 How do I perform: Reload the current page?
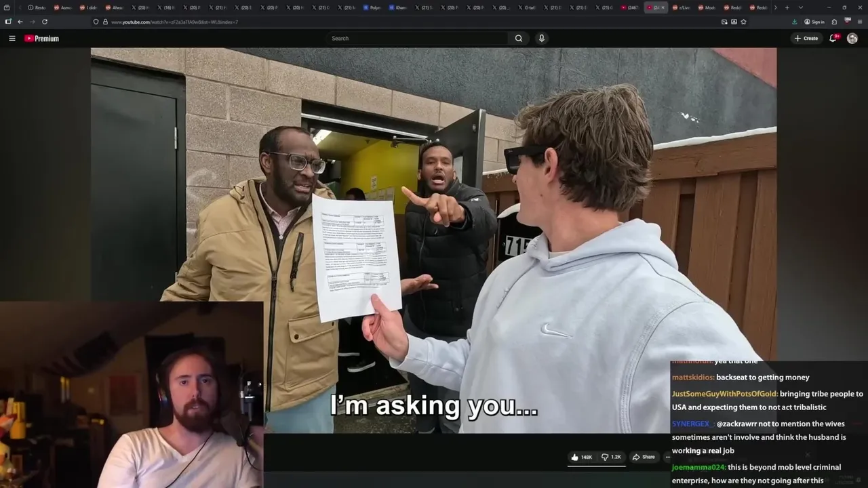point(45,22)
